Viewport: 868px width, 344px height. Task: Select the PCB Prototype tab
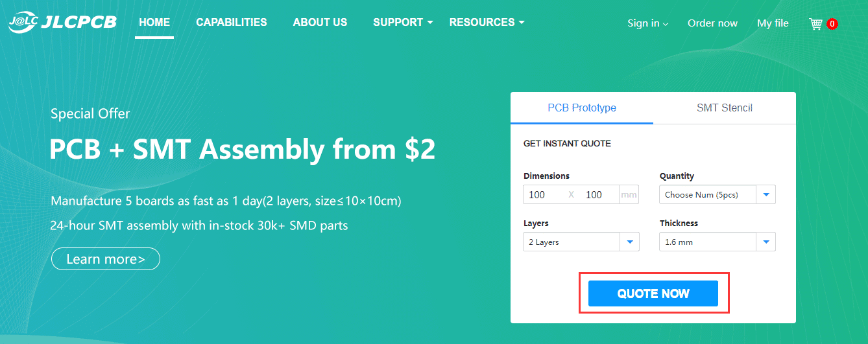coord(582,108)
